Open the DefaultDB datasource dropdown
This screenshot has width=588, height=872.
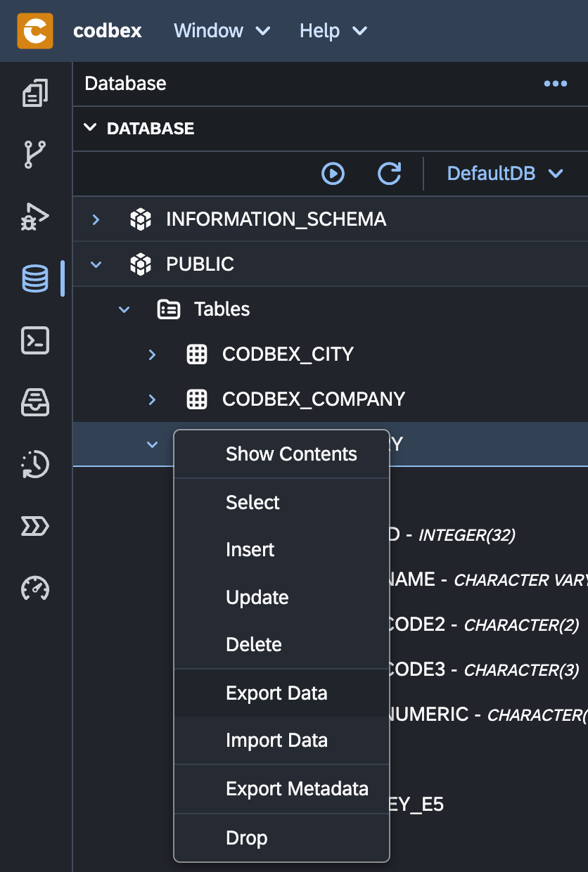click(x=505, y=174)
